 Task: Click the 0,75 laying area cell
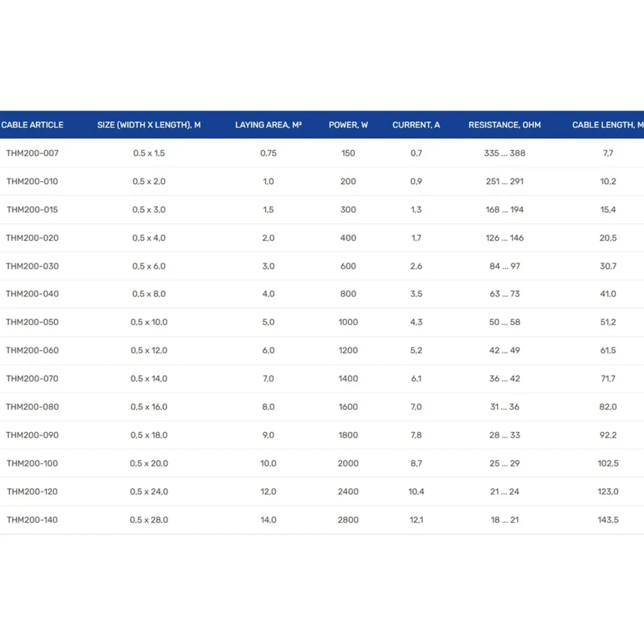pyautogui.click(x=268, y=153)
